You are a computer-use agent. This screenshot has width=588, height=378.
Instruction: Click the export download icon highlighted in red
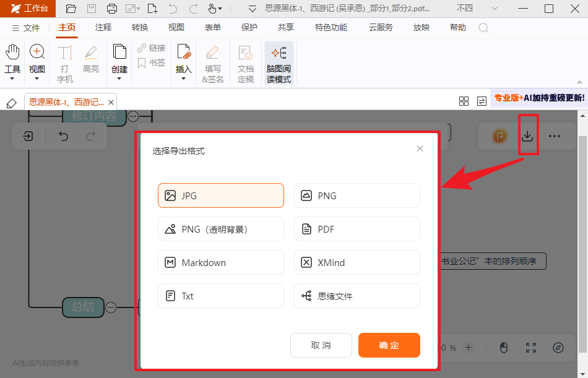[528, 135]
